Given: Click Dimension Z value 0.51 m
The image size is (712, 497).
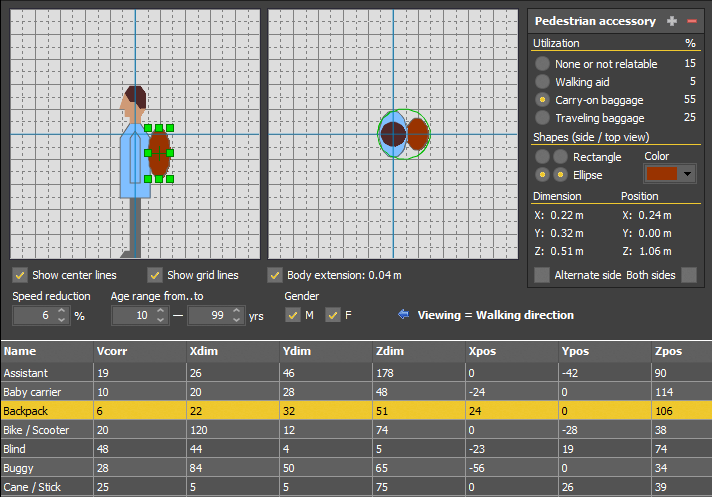Looking at the screenshot, I should (567, 251).
